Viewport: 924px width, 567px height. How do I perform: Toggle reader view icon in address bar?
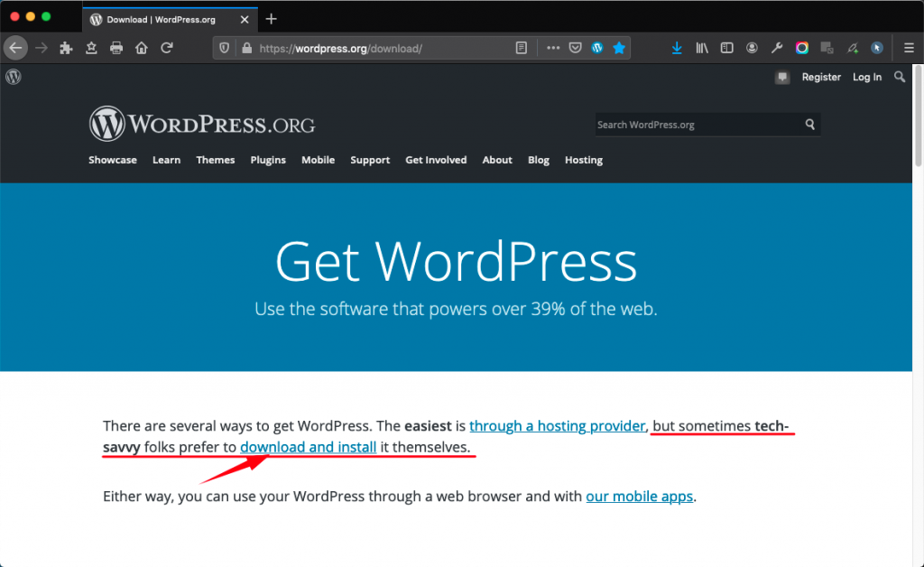pos(522,49)
